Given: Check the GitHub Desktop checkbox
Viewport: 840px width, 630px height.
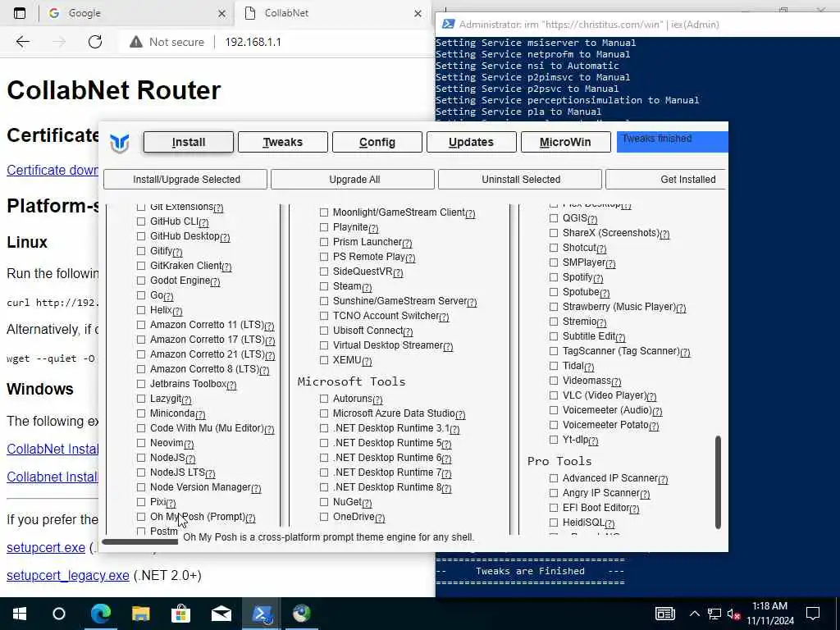Looking at the screenshot, I should [x=141, y=236].
